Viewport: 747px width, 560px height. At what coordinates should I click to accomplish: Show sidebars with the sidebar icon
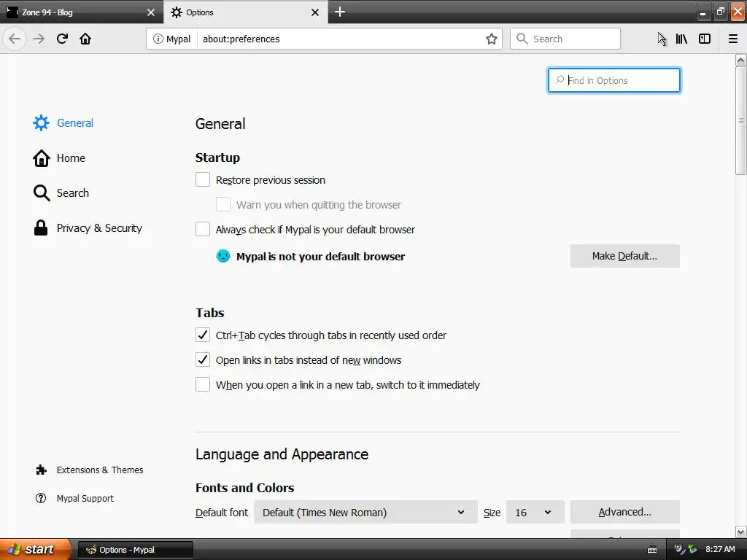[x=705, y=39]
